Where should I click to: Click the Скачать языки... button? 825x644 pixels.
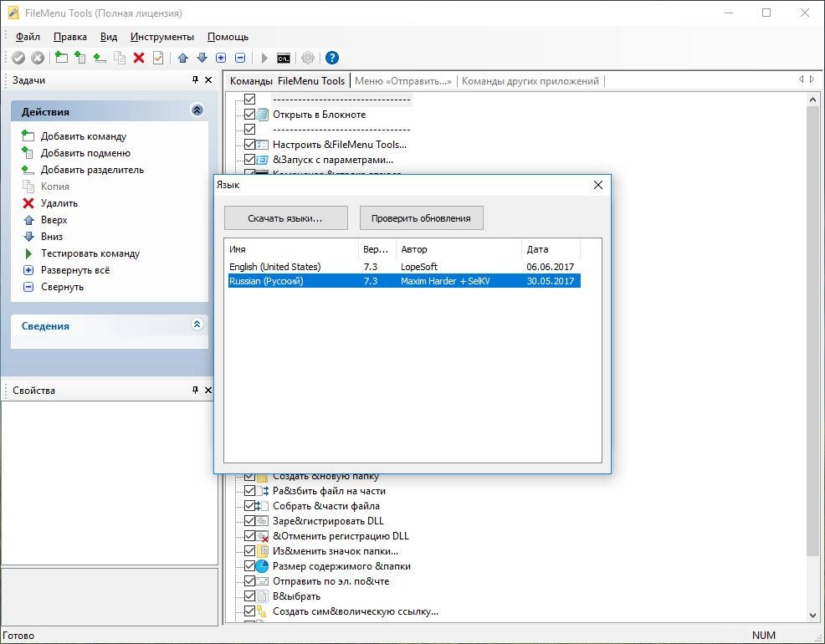pyautogui.click(x=285, y=218)
